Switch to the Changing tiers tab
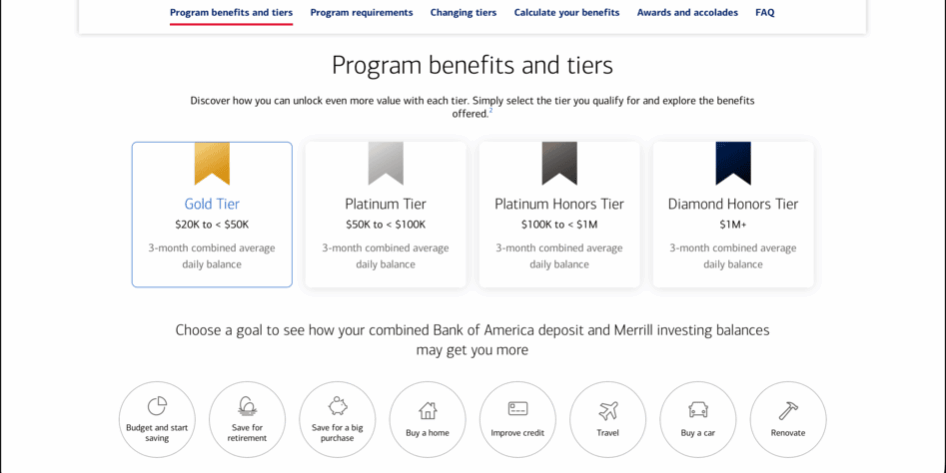 463,13
